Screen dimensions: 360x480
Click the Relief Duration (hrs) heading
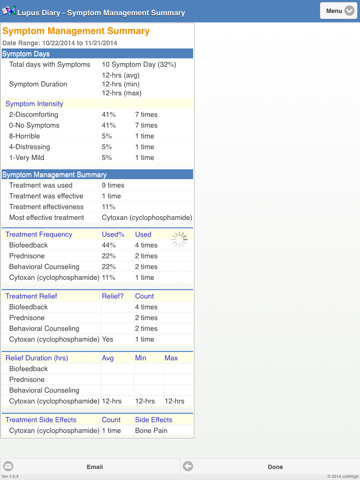click(x=37, y=358)
